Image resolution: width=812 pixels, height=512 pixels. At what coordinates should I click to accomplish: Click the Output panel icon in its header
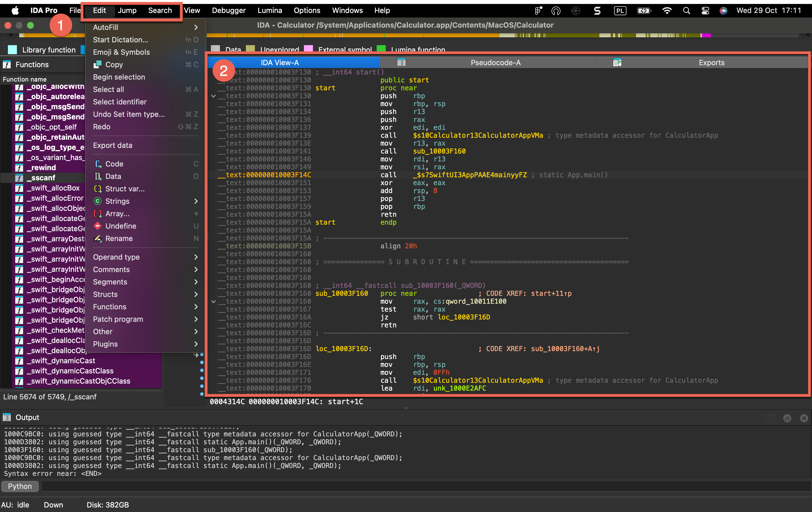7,417
